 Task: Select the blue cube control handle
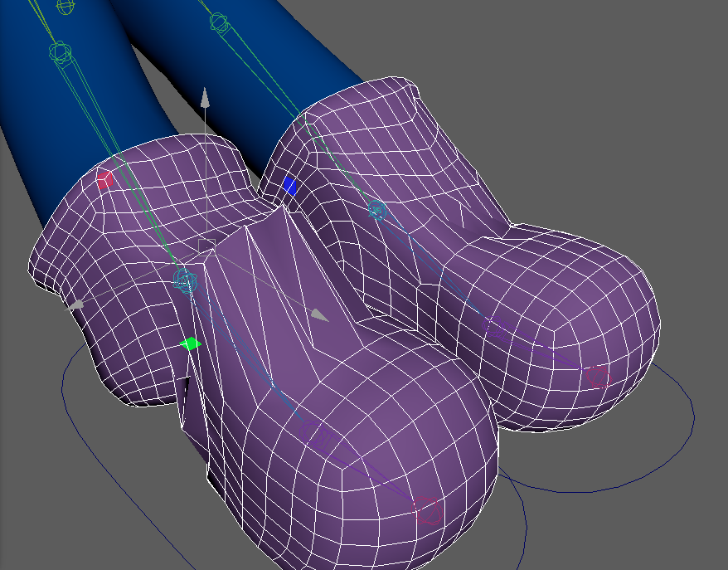[289, 186]
